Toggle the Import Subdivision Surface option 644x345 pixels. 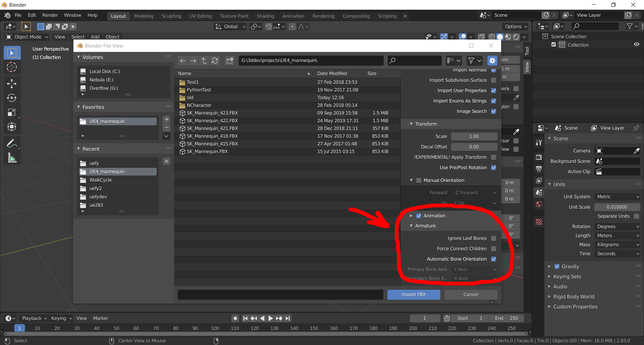[x=493, y=80]
